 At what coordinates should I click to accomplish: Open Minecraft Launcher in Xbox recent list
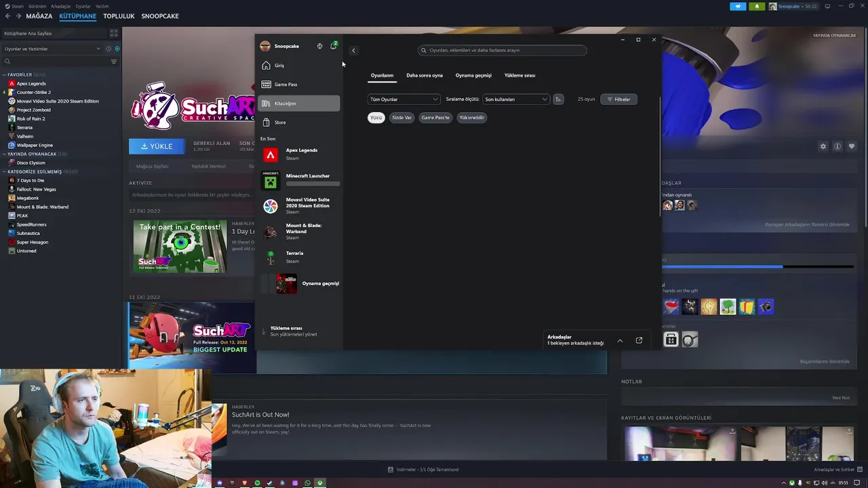click(300, 180)
